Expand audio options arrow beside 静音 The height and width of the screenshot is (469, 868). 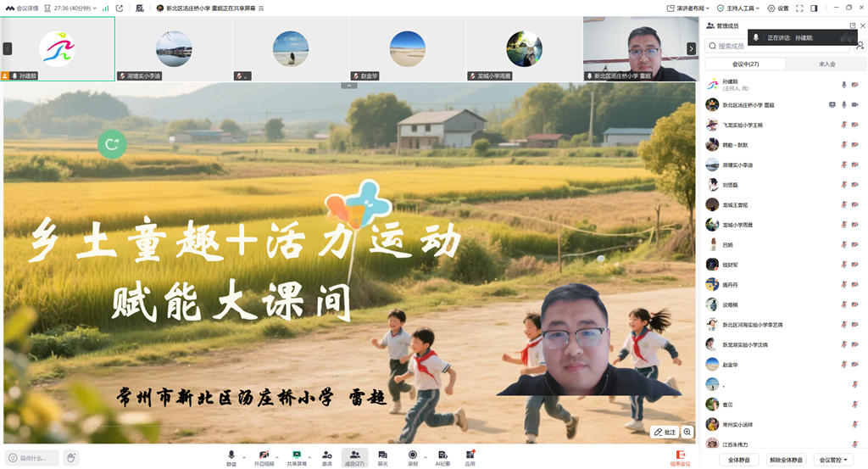coord(244,457)
